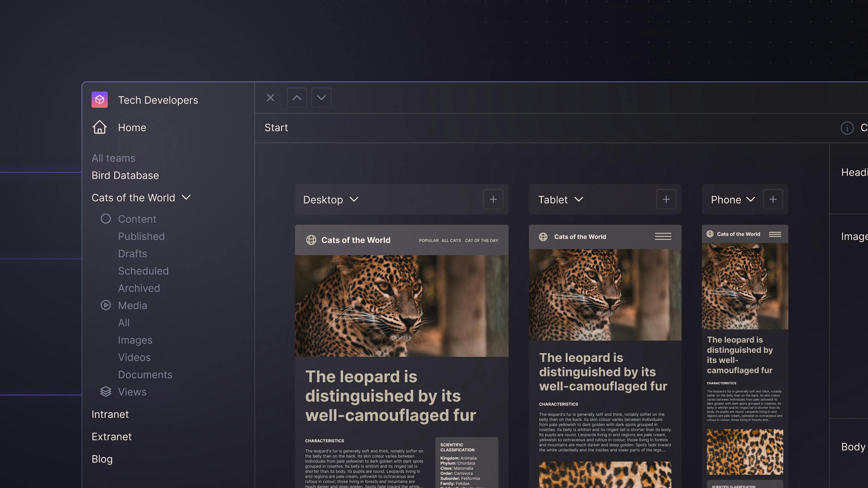Show Drafts content
Viewport: 868px width, 488px height.
(x=133, y=253)
